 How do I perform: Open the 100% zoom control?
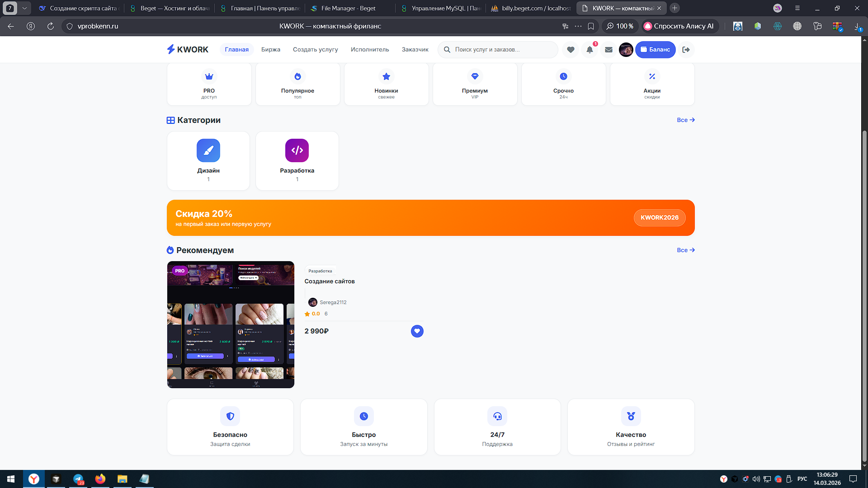620,26
